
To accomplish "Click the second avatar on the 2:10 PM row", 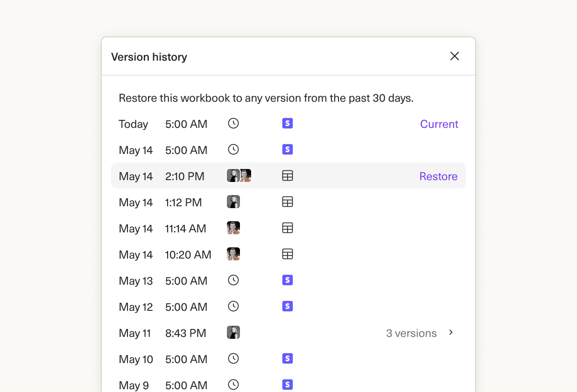I will pos(245,175).
